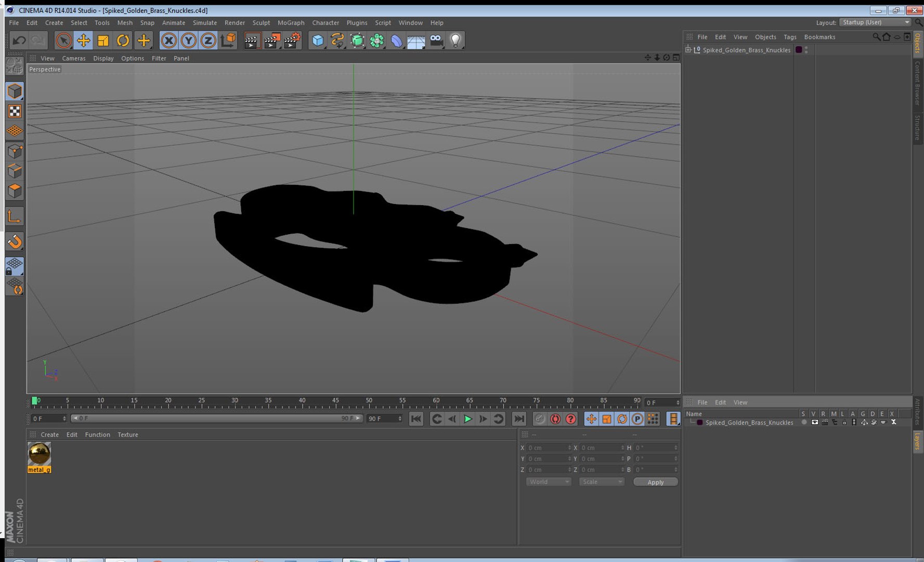Select the metal_g material thumbnail

coord(39,454)
